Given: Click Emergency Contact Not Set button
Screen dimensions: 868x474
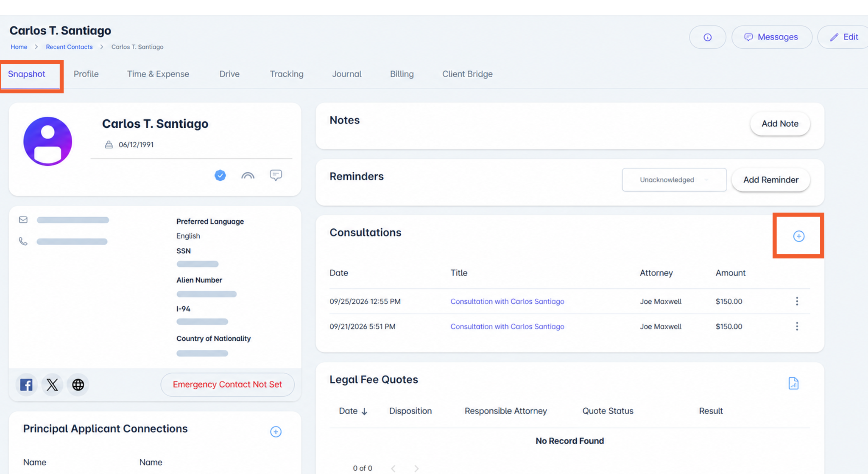Looking at the screenshot, I should pos(227,384).
